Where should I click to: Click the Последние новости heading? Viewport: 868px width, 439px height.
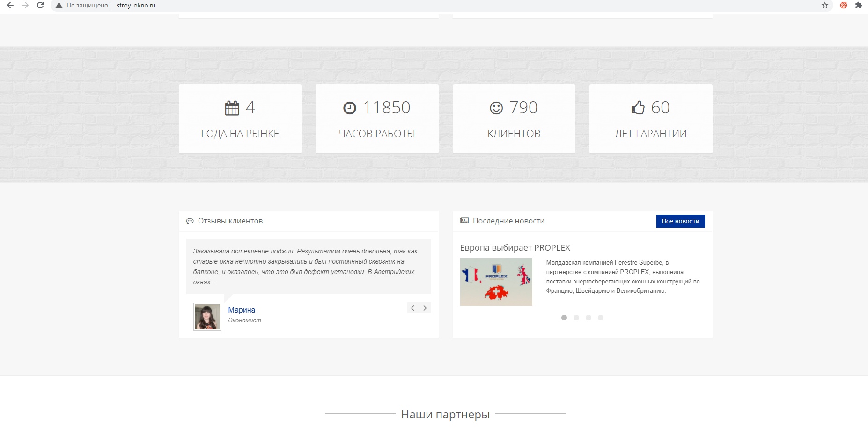[x=509, y=221]
